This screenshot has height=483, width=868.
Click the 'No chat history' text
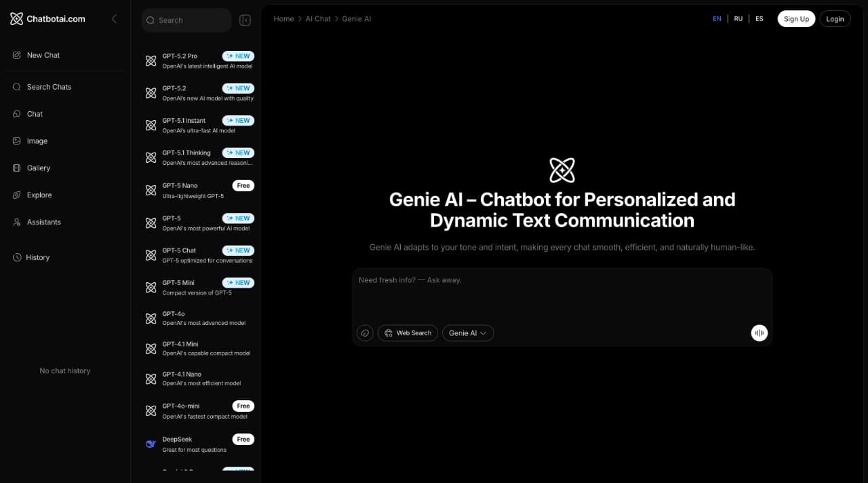(x=65, y=371)
